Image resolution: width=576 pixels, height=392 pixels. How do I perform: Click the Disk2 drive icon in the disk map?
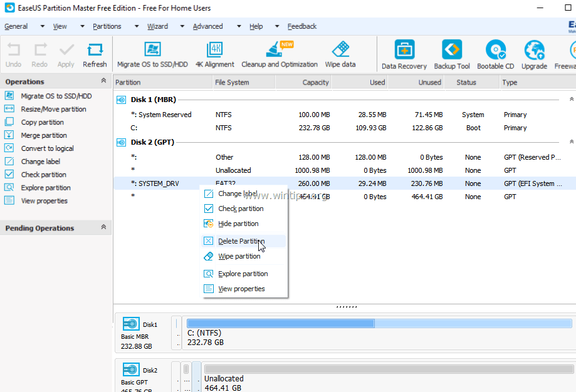coord(131,369)
